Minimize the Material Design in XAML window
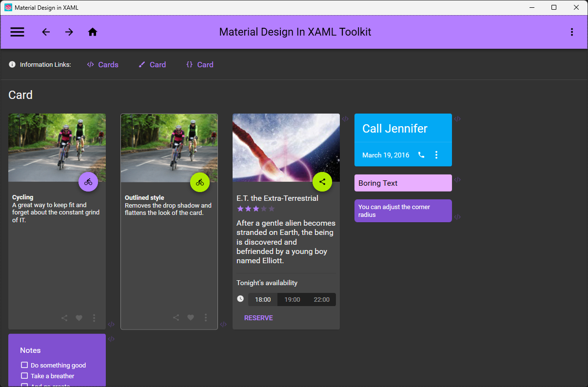The height and width of the screenshot is (387, 588). (x=531, y=7)
